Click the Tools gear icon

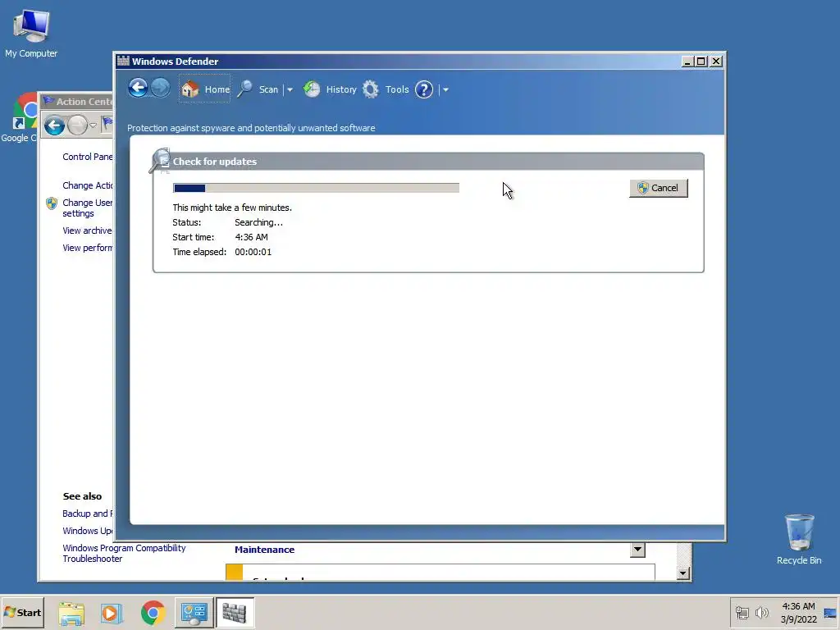click(371, 89)
